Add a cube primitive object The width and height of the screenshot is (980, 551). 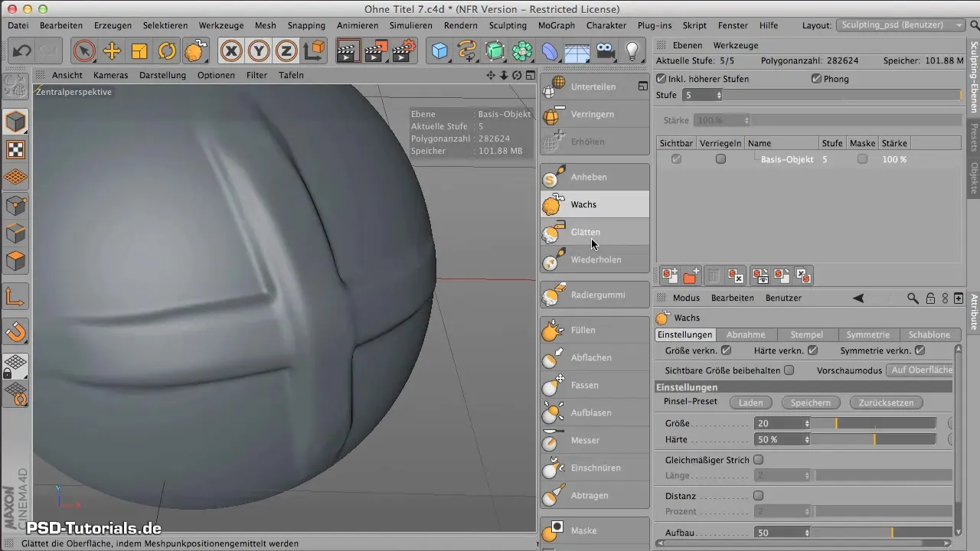440,51
